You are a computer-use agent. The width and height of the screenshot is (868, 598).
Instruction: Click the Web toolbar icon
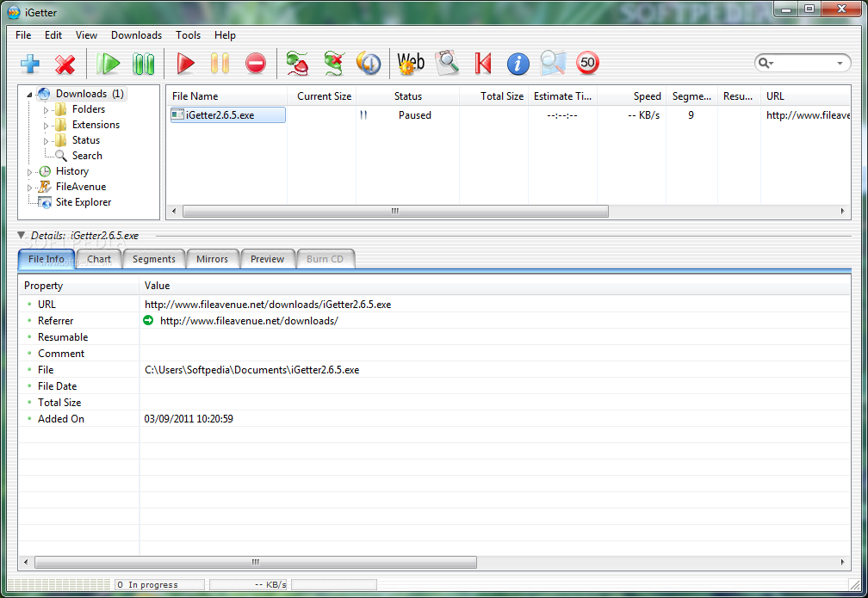tap(411, 63)
